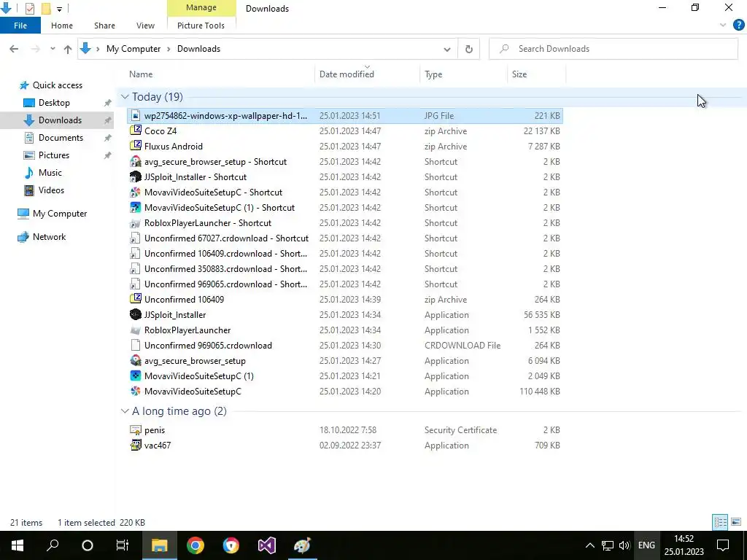The height and width of the screenshot is (560, 747).
Task: Open Music folder in sidebar
Action: (50, 172)
